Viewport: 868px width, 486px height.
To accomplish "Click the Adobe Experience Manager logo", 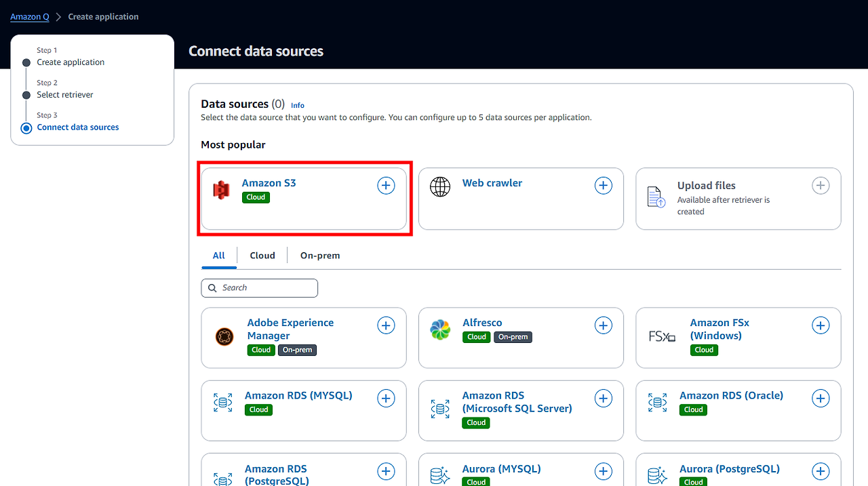I will [224, 336].
